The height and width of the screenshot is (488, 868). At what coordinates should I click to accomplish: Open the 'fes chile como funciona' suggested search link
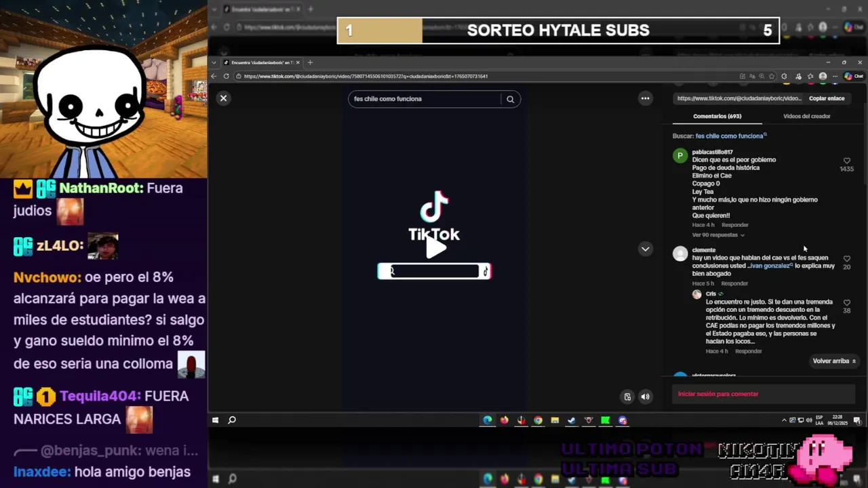731,136
